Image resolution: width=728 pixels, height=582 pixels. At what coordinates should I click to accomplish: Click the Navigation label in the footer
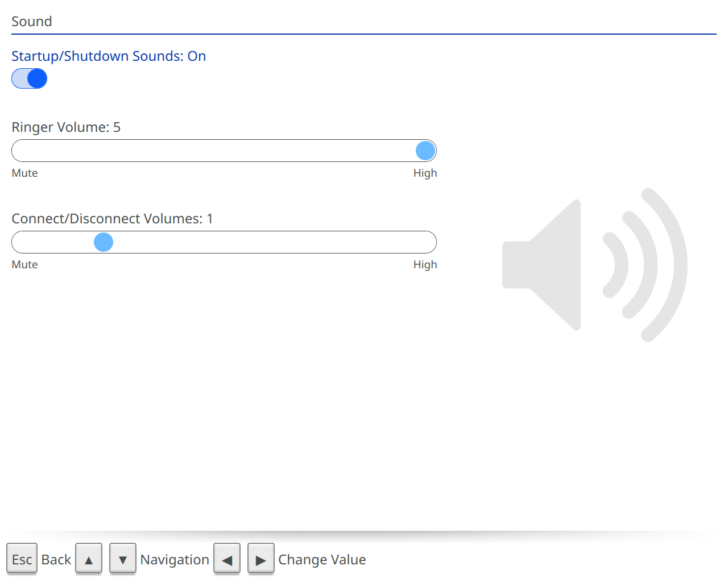(175, 560)
